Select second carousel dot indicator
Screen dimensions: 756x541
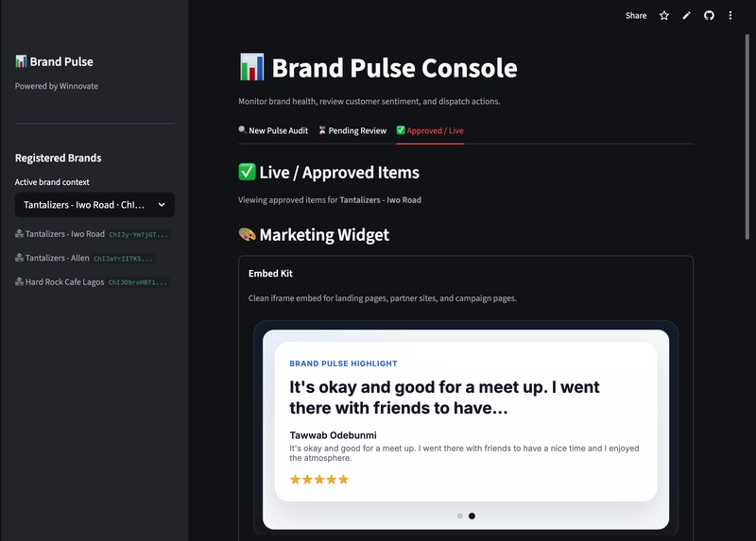pos(472,516)
